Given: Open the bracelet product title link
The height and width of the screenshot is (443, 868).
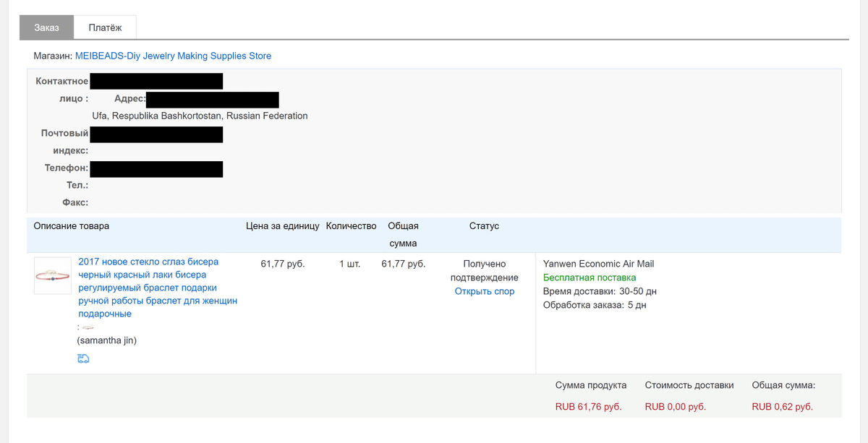Looking at the screenshot, I should tap(158, 288).
